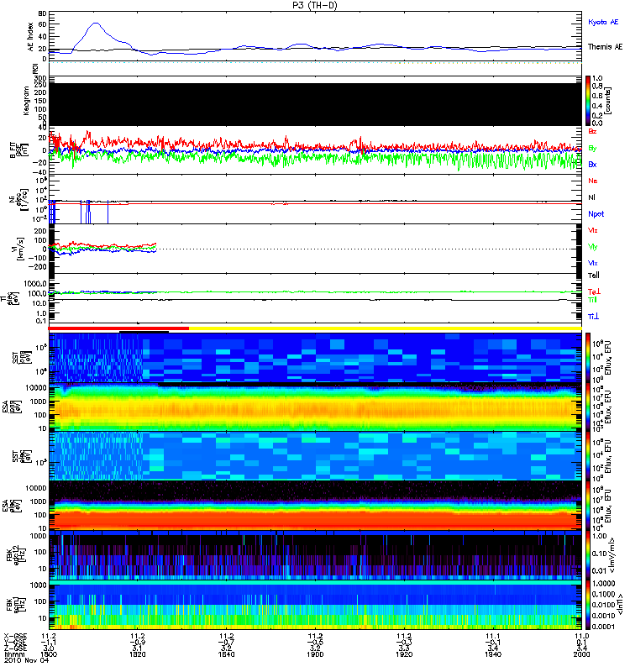Click the red Bz legend label
This screenshot has width=630, height=672.
[x=592, y=131]
